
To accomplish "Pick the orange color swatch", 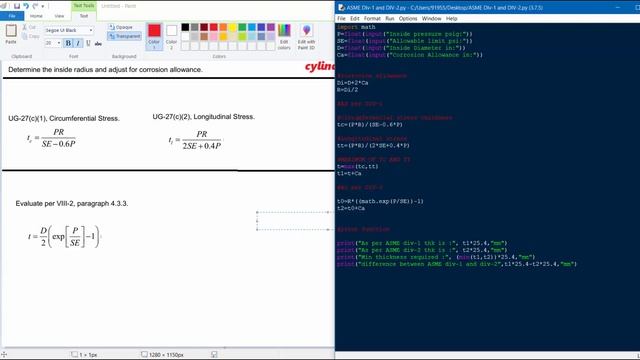I will point(223,27).
